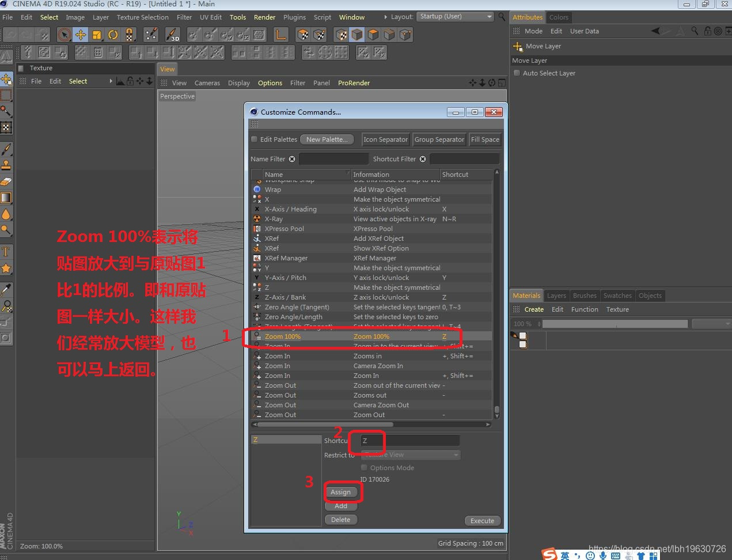Select the Live Selection arrow tool

(x=65, y=35)
